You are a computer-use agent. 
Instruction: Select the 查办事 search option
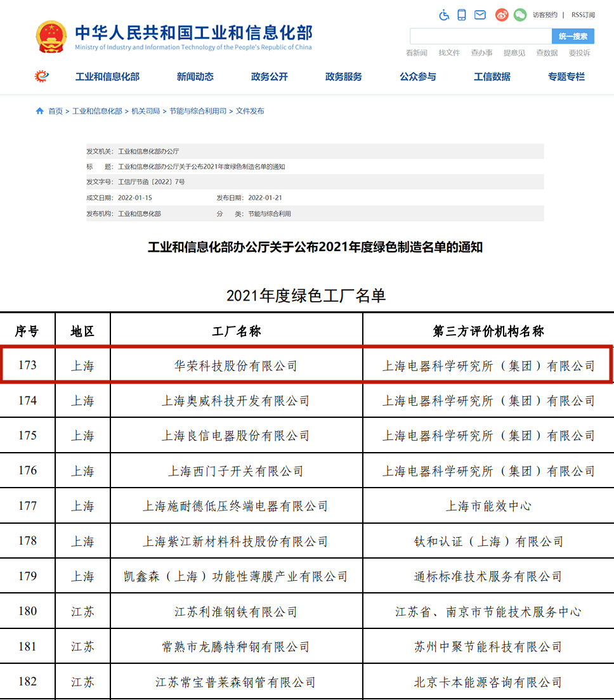point(482,53)
